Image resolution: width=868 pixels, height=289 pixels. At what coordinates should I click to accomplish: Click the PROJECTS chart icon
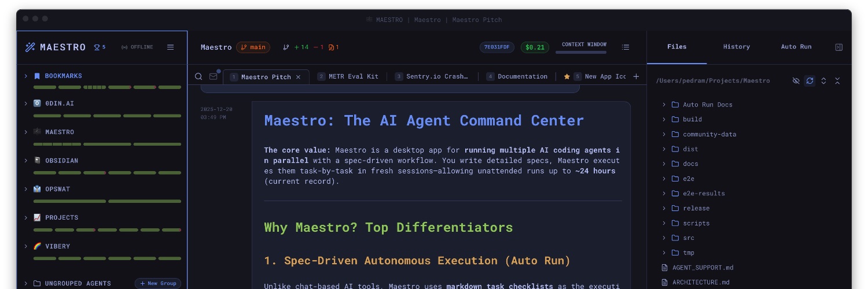click(x=37, y=217)
